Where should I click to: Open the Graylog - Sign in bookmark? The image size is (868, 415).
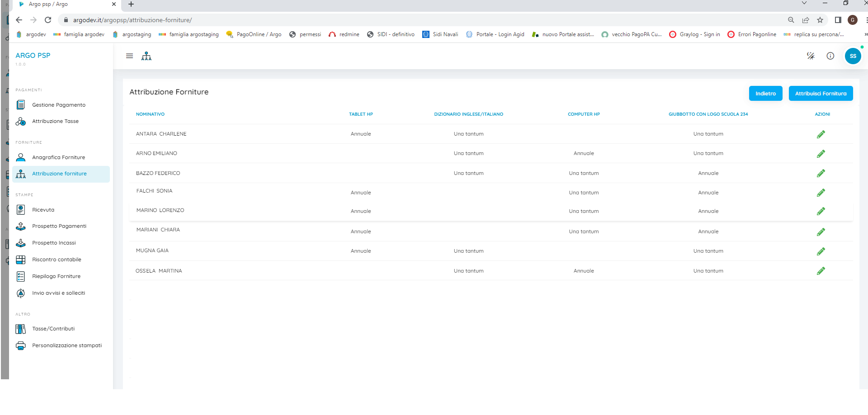point(694,34)
